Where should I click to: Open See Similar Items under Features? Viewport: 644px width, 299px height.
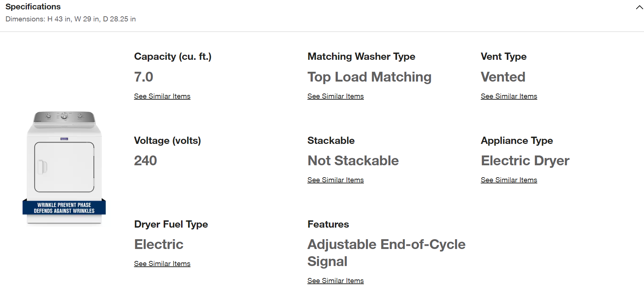click(336, 281)
